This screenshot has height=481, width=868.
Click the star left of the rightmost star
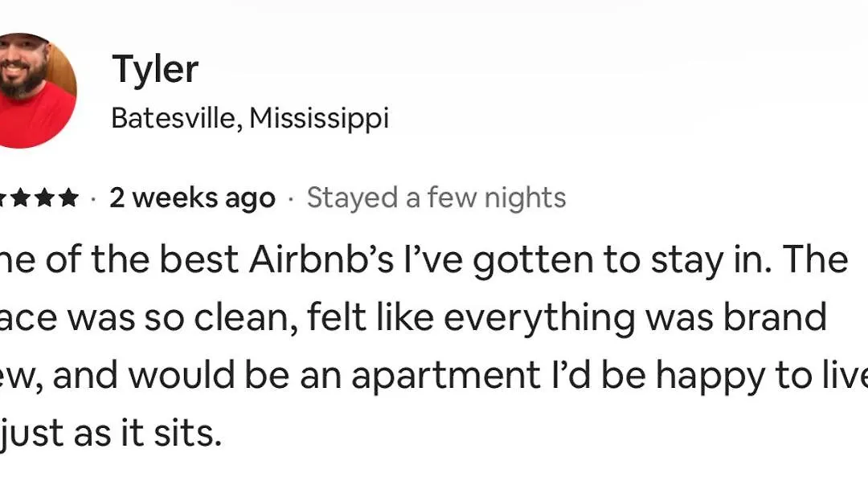point(45,198)
